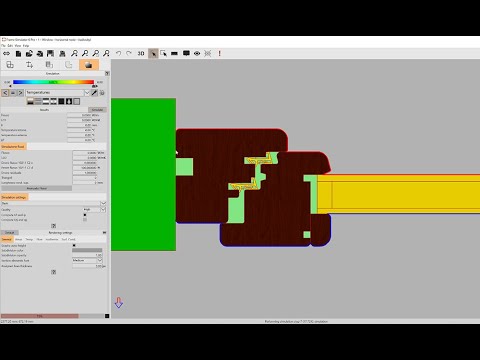Select the downward arrow display mode icon
The height and width of the screenshot is (360, 480).
pyautogui.click(x=69, y=101)
